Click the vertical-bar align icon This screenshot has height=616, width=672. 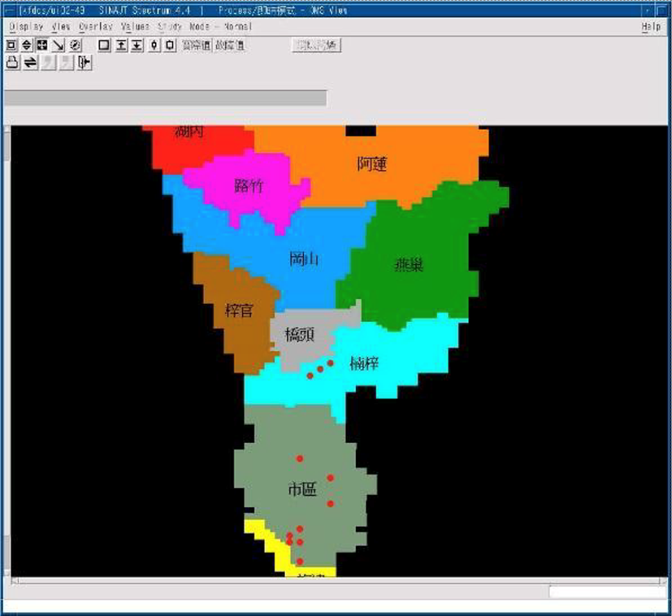(85, 63)
